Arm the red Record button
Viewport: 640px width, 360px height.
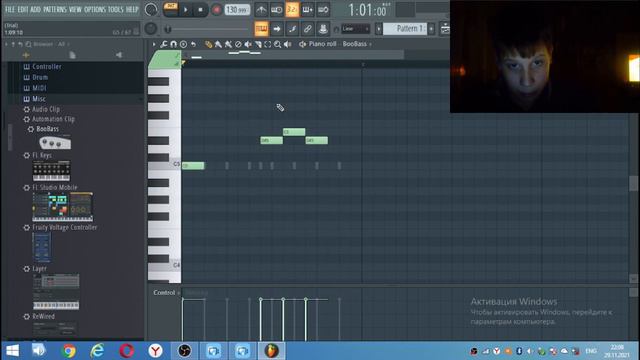coord(217,10)
